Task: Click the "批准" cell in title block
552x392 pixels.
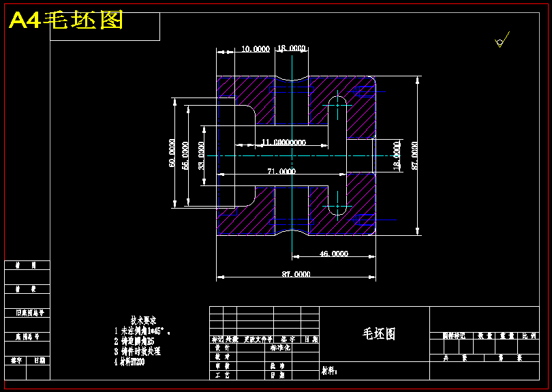Action: [277, 366]
